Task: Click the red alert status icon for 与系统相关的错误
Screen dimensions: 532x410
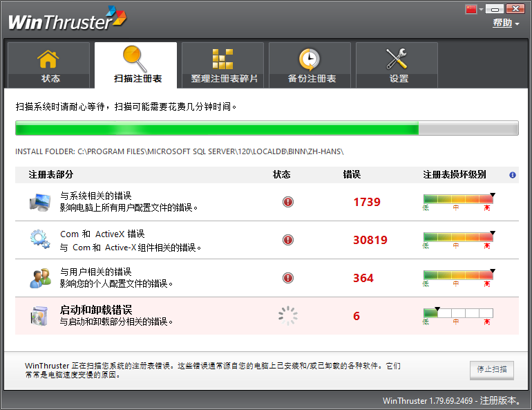Action: [x=288, y=202]
